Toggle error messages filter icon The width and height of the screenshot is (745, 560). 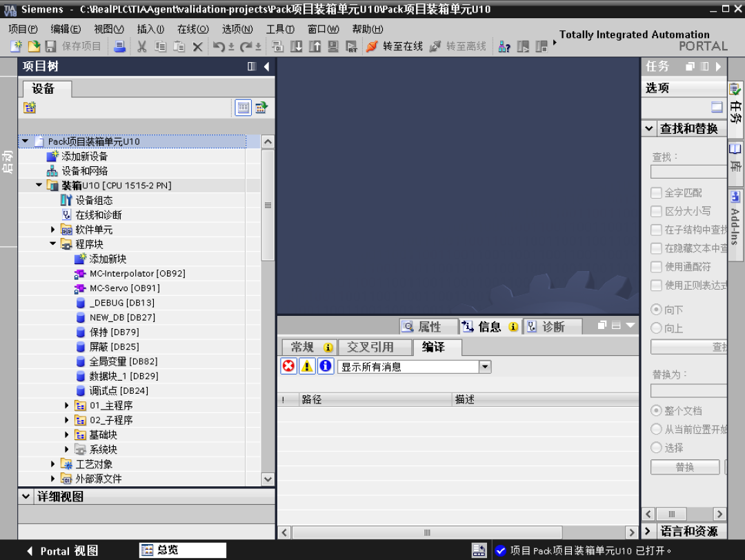pos(288,366)
